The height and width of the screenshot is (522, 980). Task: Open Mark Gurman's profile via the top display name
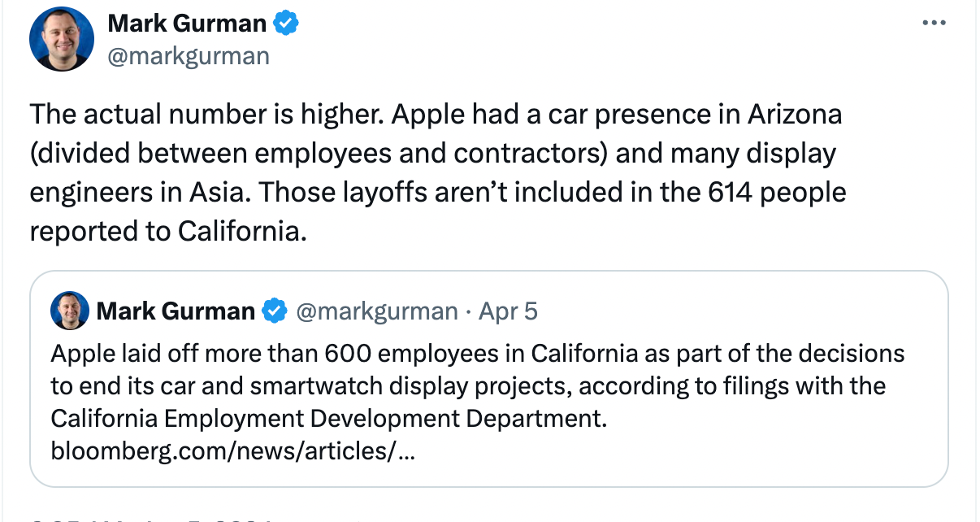187,24
